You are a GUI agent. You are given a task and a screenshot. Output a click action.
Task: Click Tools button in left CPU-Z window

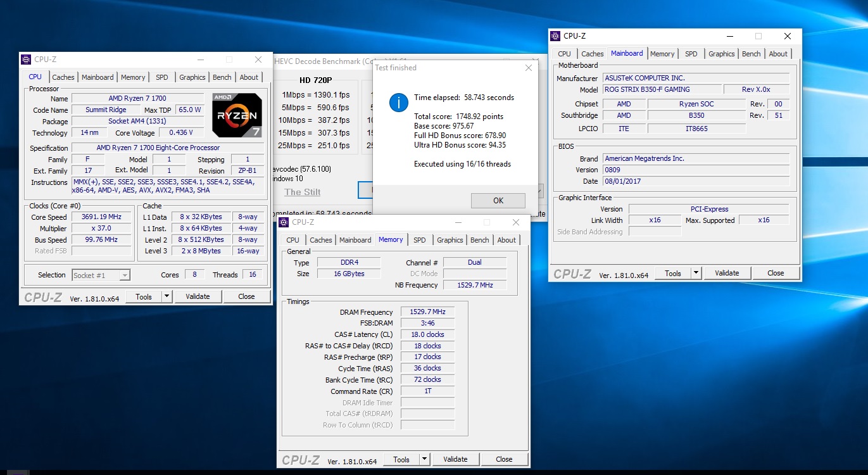tap(144, 296)
